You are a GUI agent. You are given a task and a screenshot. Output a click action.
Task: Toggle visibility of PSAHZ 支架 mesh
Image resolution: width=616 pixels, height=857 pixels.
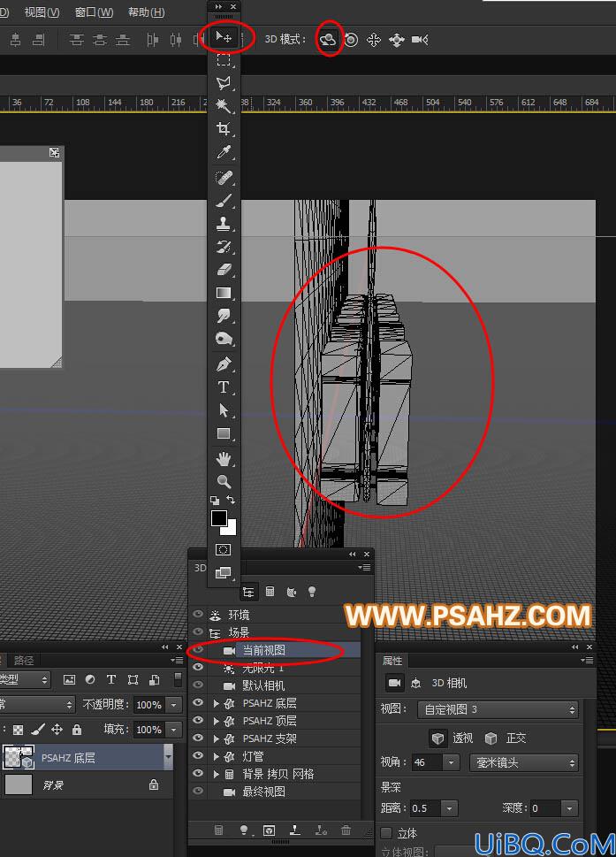198,738
